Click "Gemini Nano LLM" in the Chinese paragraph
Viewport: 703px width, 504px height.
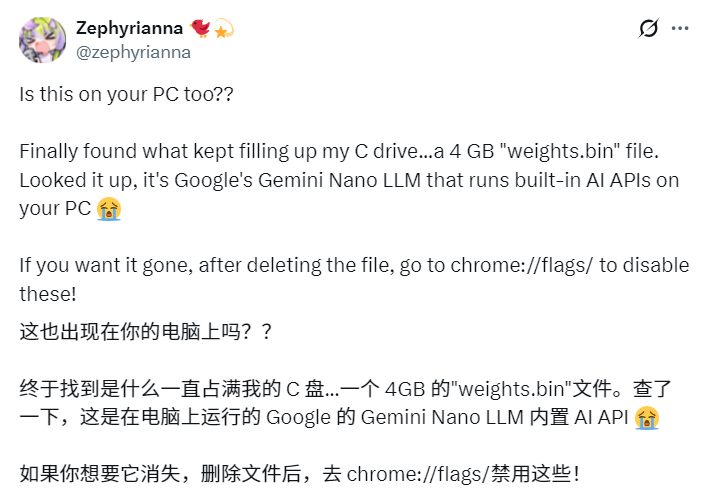coord(432,417)
